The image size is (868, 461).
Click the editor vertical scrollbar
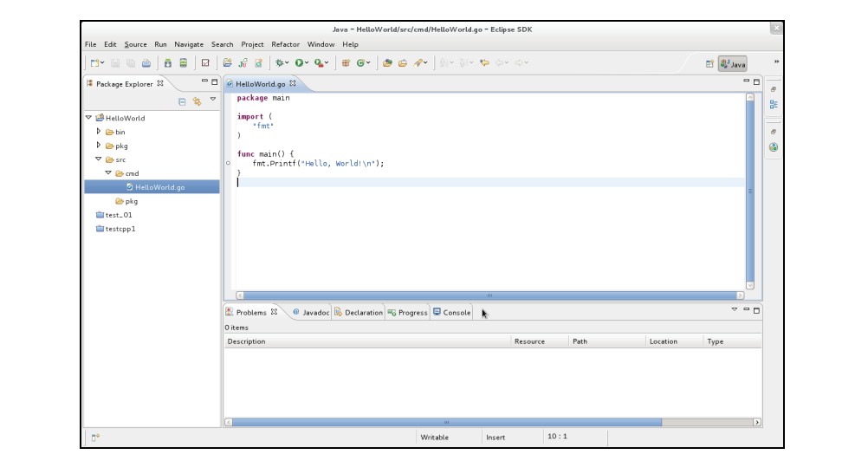pyautogui.click(x=750, y=191)
